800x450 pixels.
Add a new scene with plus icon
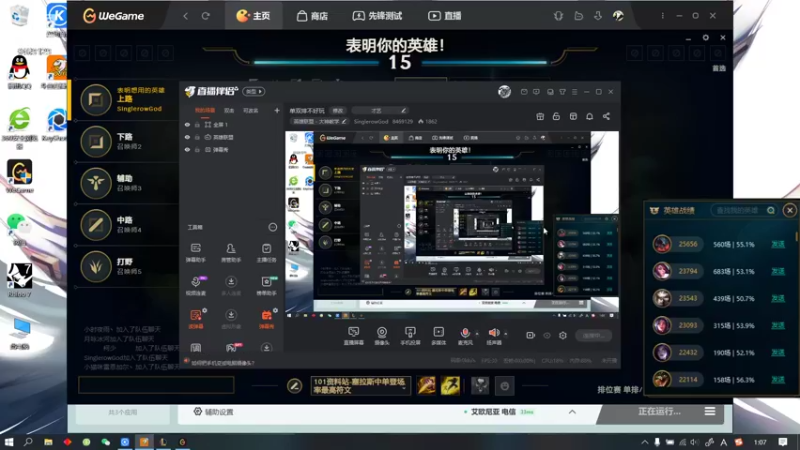(x=277, y=110)
